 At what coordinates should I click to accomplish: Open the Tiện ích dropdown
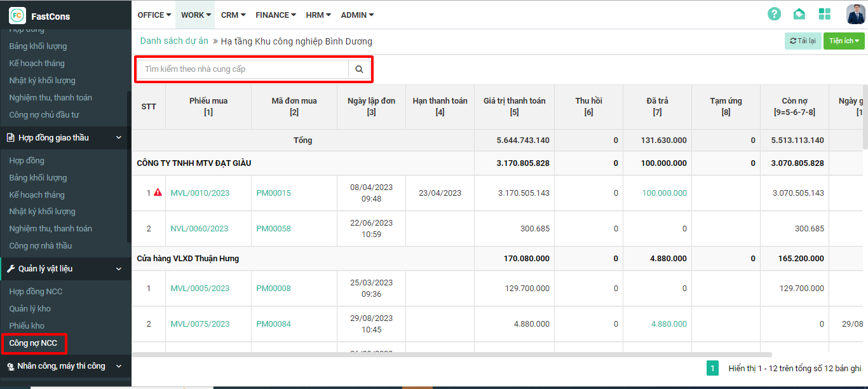(844, 41)
